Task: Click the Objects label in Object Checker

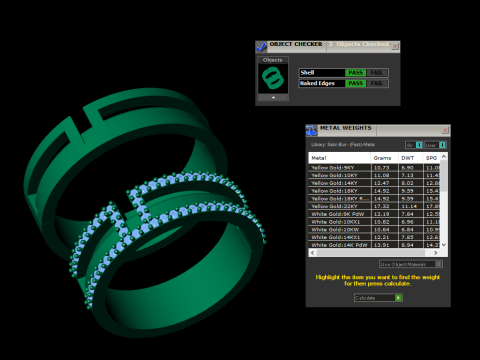Action: tap(272, 60)
